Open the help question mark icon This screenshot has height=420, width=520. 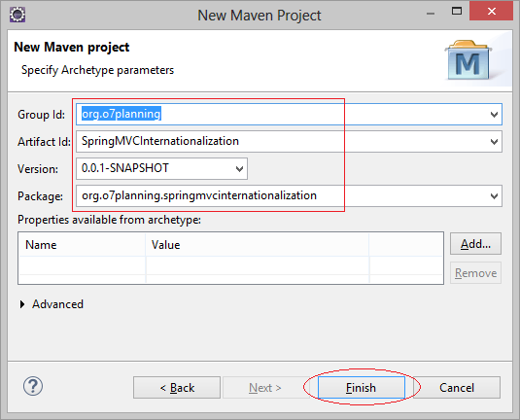coord(33,386)
